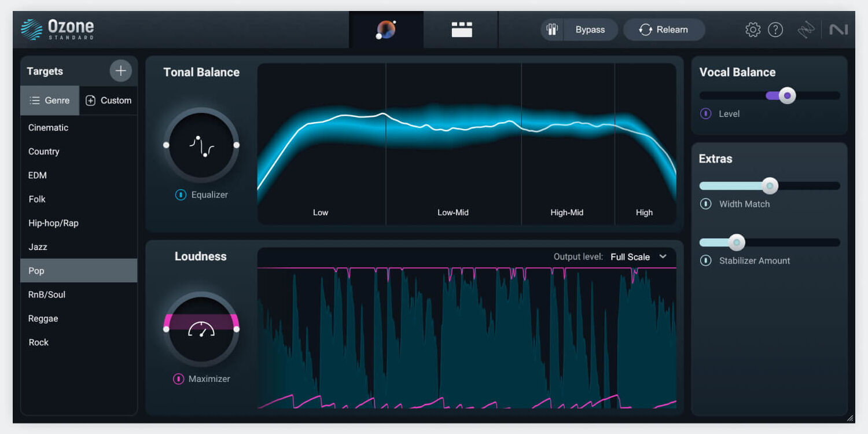Click the Equalizer dial left handle
The height and width of the screenshot is (434, 868).
(x=166, y=145)
